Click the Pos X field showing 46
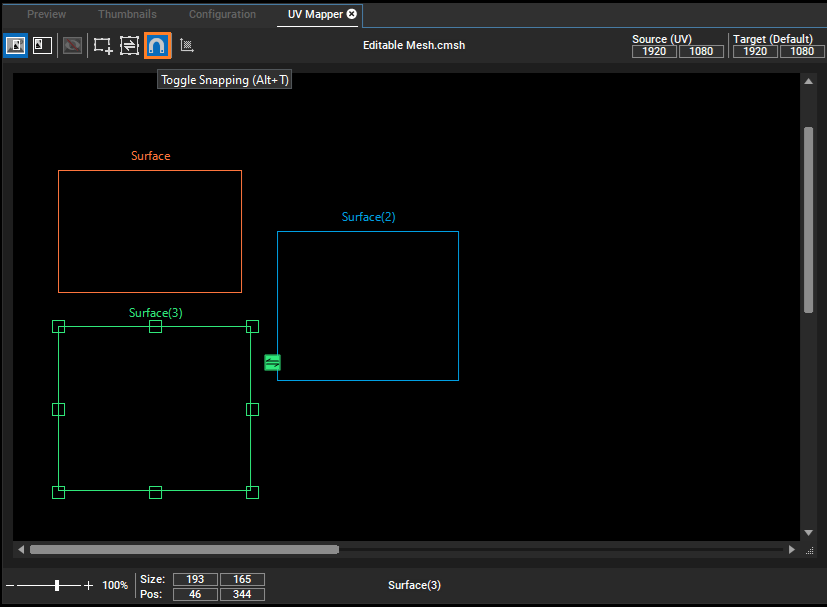 coord(195,594)
